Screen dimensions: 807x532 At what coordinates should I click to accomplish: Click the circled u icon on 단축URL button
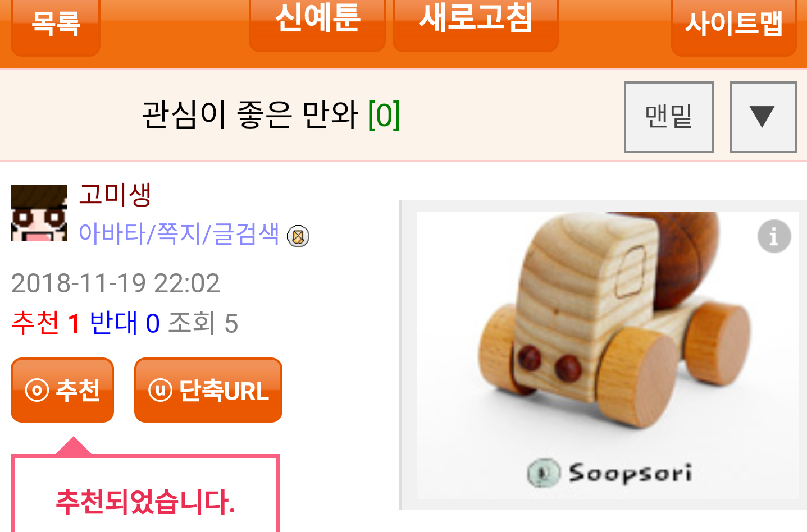[x=160, y=390]
